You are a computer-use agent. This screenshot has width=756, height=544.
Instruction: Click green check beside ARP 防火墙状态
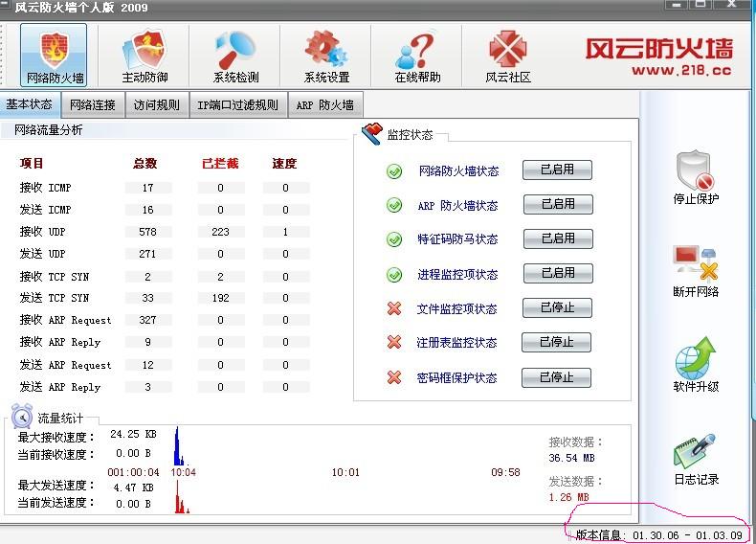pos(394,205)
